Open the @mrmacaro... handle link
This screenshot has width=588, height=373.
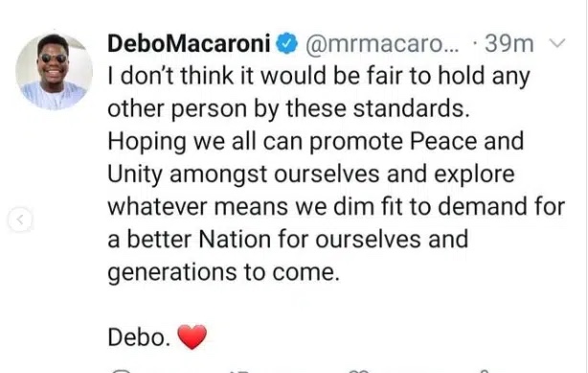tap(382, 44)
